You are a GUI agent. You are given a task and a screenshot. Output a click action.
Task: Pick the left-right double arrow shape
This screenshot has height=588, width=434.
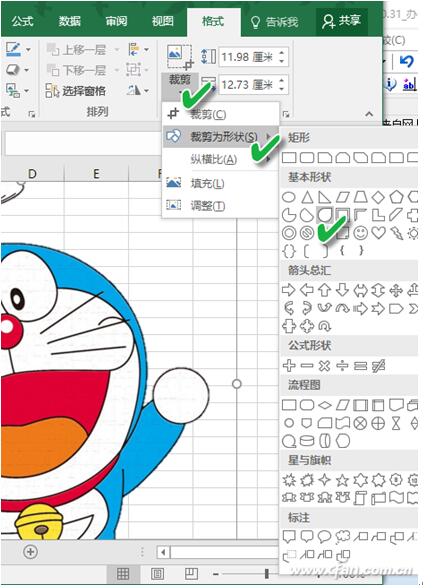360,290
